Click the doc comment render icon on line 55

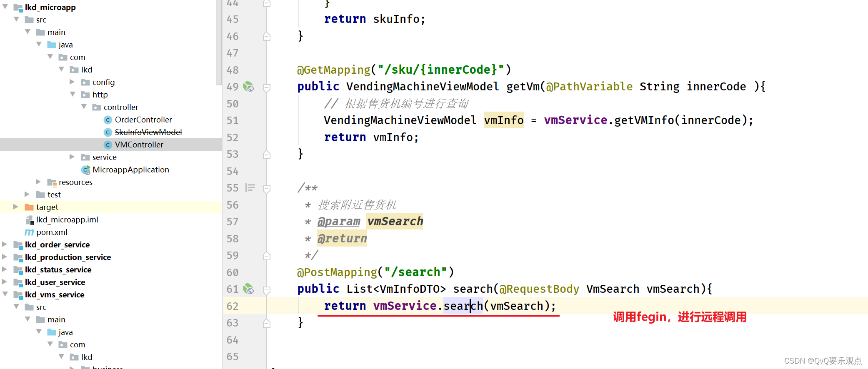tap(250, 188)
